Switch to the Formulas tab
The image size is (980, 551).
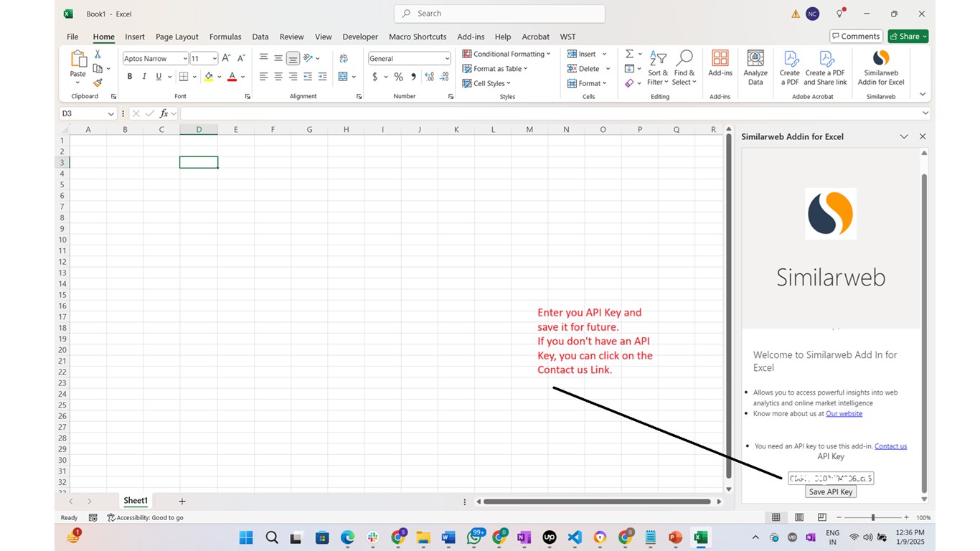225,37
